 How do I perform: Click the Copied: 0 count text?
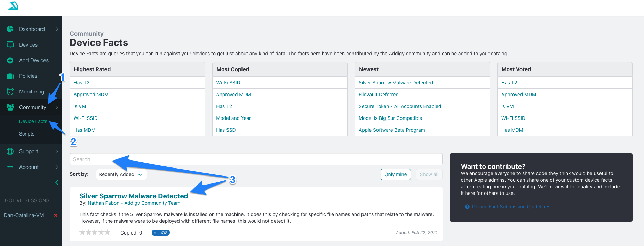click(x=131, y=233)
